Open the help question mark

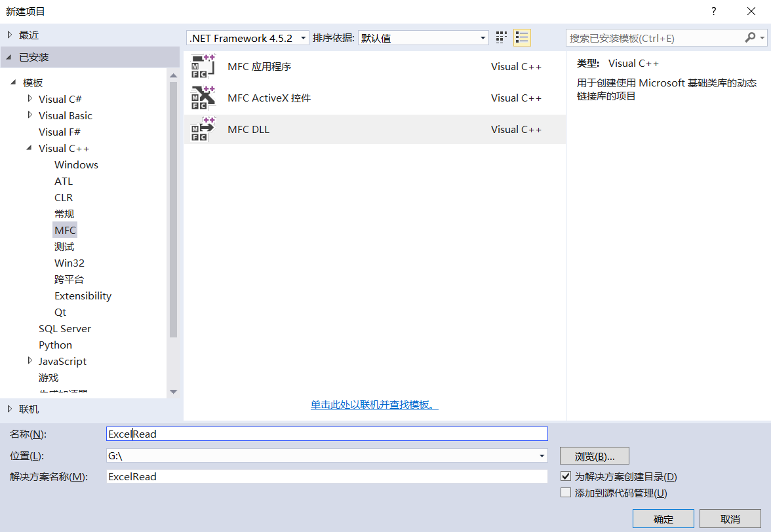click(x=713, y=10)
